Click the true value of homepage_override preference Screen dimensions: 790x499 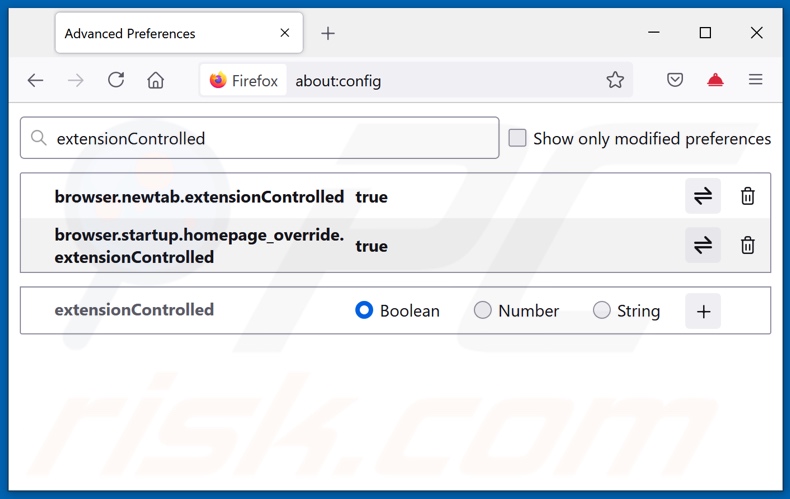pyautogui.click(x=371, y=246)
